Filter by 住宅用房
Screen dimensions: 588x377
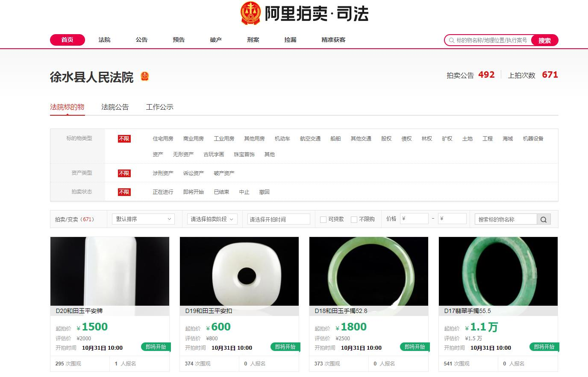(163, 139)
